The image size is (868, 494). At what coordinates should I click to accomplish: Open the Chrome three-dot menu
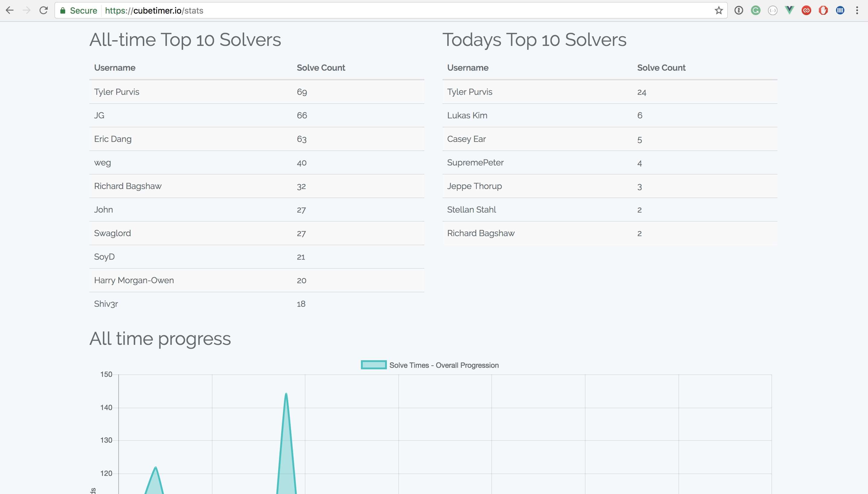tap(857, 11)
